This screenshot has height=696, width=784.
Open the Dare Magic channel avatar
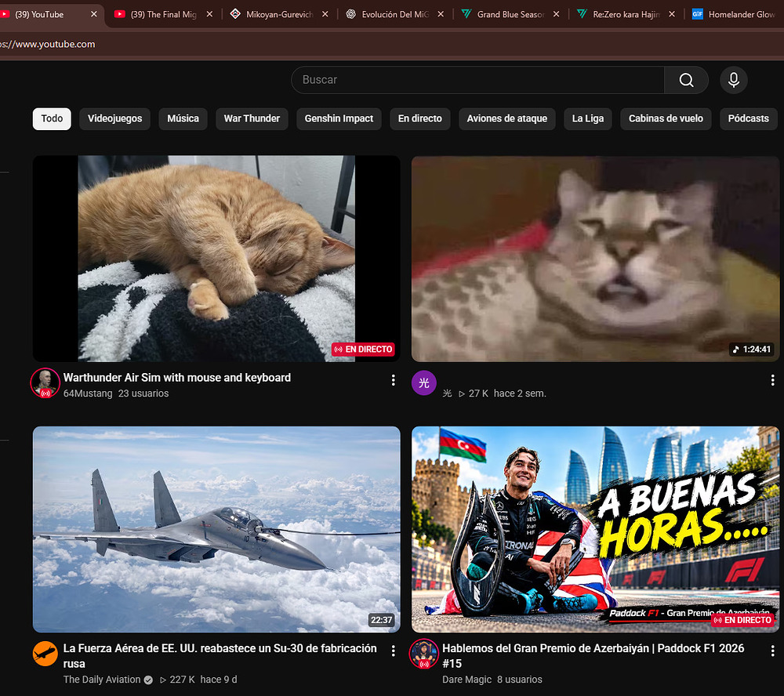[x=424, y=654]
